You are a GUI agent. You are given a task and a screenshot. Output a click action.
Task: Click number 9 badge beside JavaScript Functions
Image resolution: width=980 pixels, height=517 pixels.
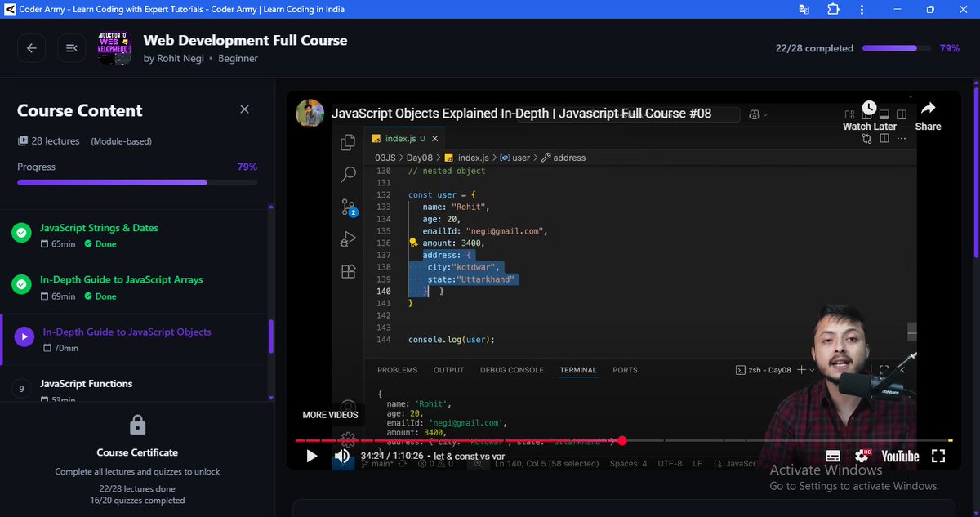click(x=21, y=389)
